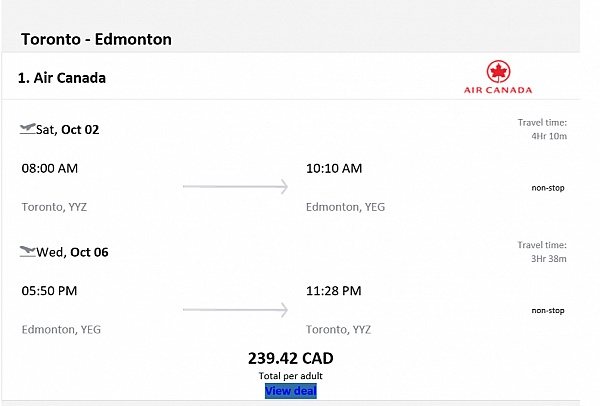Screen dimensions: 600x406
Task: Click the 05:50 PM return departure time
Action: click(x=49, y=291)
